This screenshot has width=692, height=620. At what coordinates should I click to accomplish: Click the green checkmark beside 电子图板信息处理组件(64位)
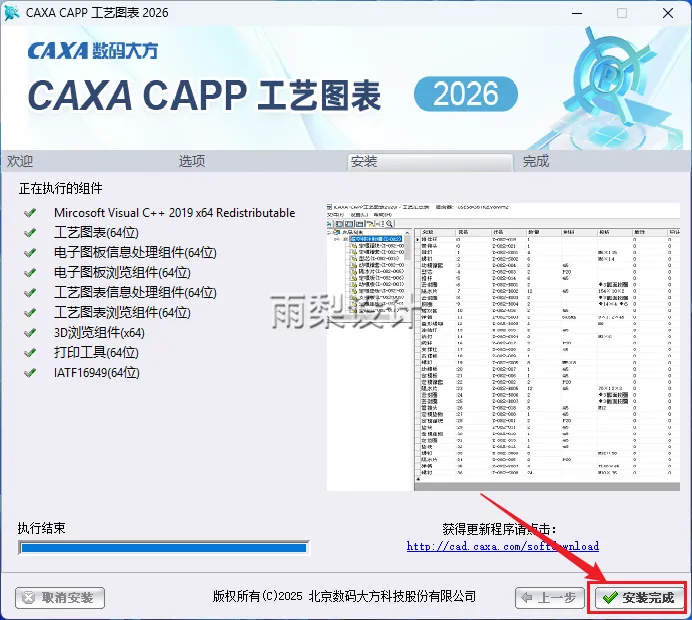point(30,252)
